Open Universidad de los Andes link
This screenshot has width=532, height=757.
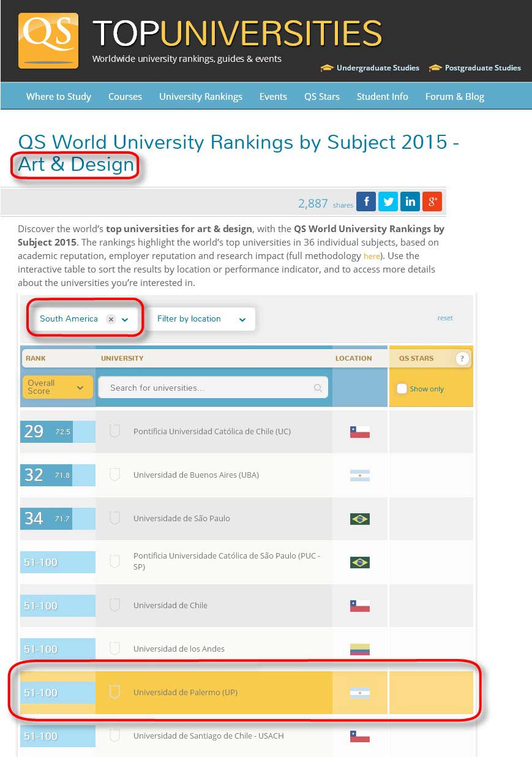click(179, 649)
